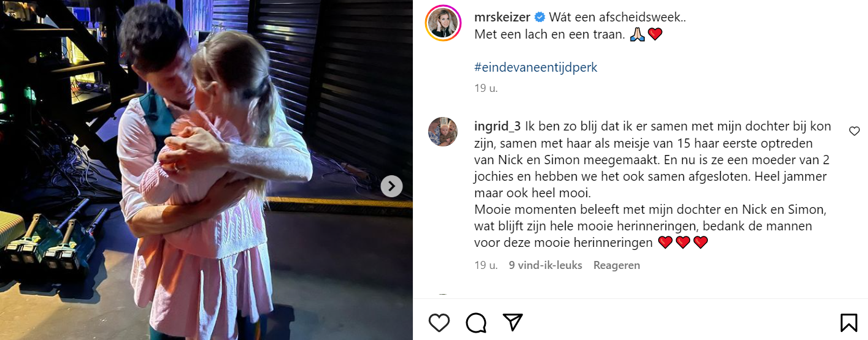The height and width of the screenshot is (340, 868).
Task: Visit the mrskeizer username link
Action: pyautogui.click(x=503, y=17)
